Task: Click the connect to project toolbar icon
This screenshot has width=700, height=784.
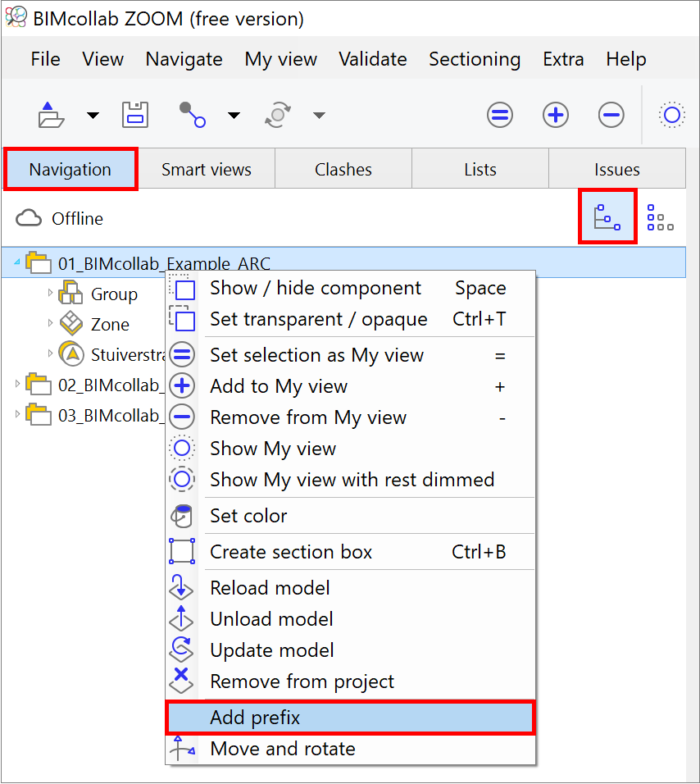Action: (193, 115)
